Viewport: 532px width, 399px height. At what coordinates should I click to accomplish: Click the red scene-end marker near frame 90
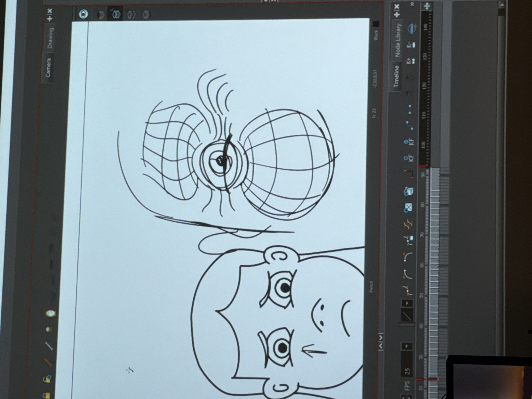(422, 166)
